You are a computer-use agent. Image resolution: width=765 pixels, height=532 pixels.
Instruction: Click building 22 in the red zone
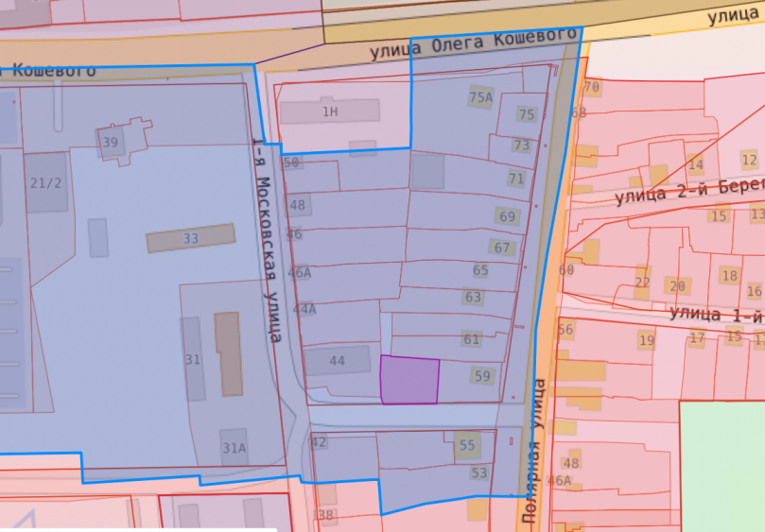click(643, 283)
